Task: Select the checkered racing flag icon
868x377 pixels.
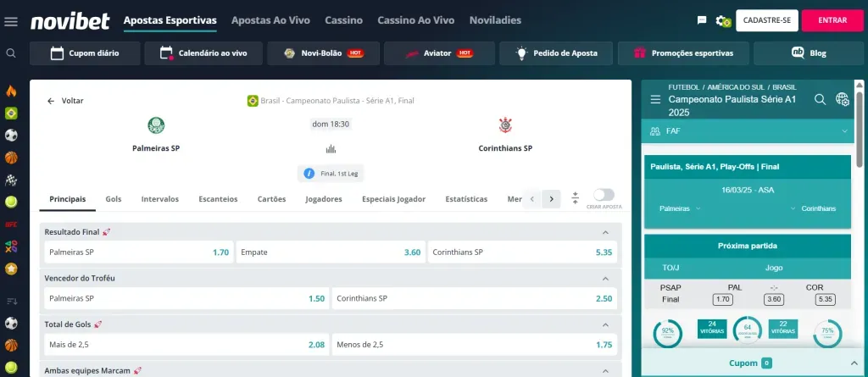Action: (11, 180)
